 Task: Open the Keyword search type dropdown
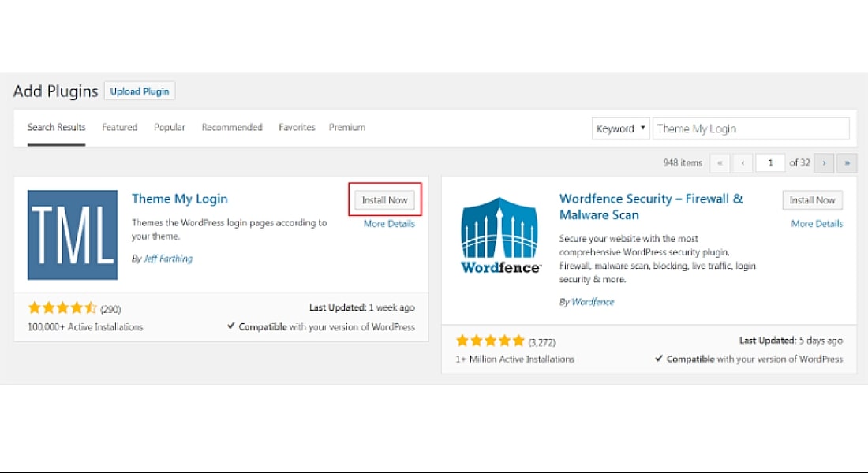tap(620, 128)
